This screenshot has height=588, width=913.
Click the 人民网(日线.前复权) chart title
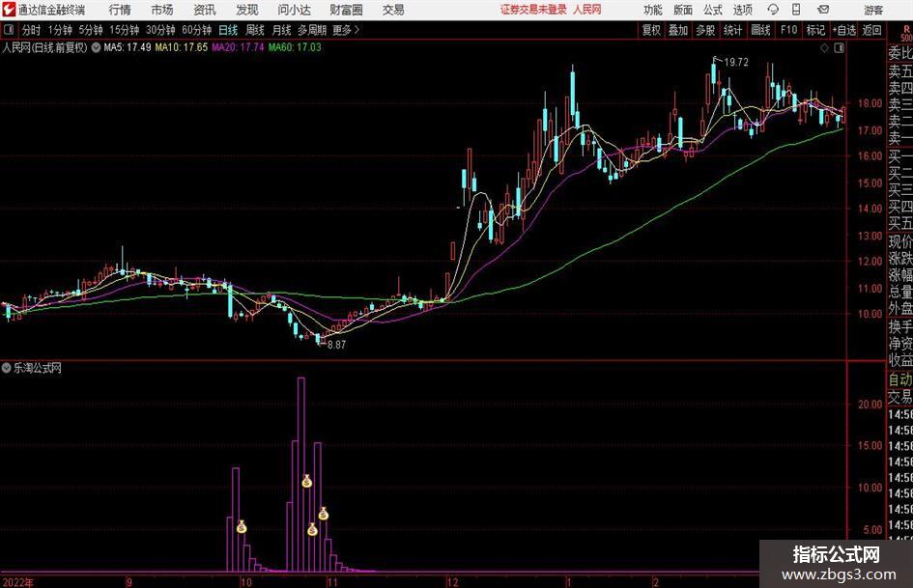coord(44,47)
